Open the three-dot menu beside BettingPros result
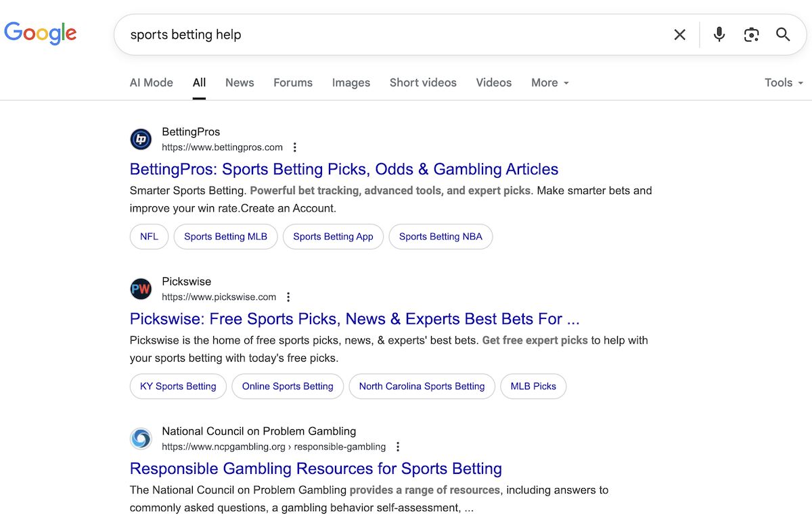This screenshot has height=528, width=812. coord(294,147)
